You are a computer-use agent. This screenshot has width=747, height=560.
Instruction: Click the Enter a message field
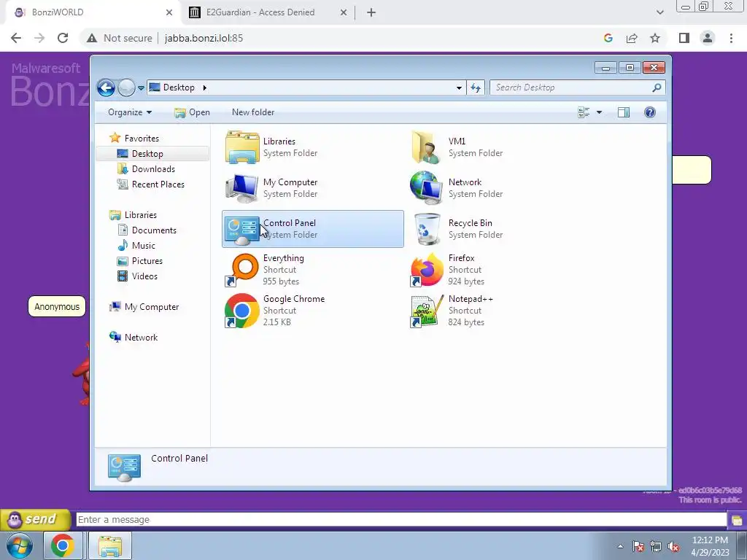coord(401,519)
